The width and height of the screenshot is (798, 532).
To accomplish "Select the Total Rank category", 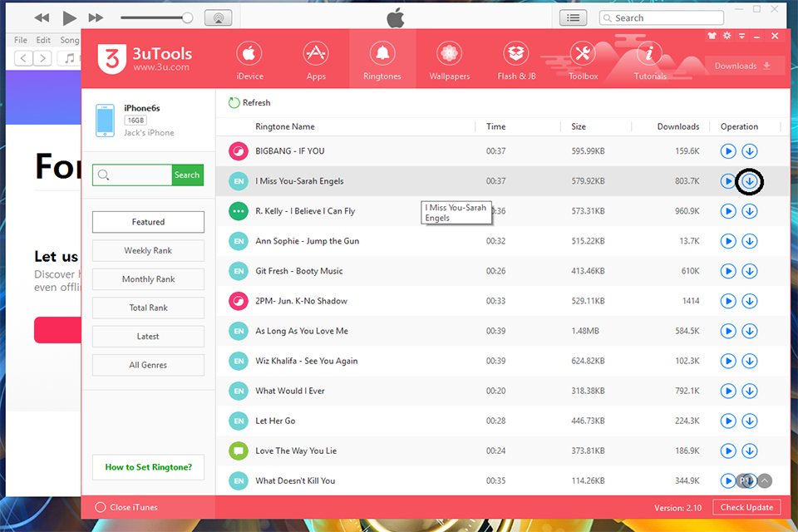I will [148, 308].
